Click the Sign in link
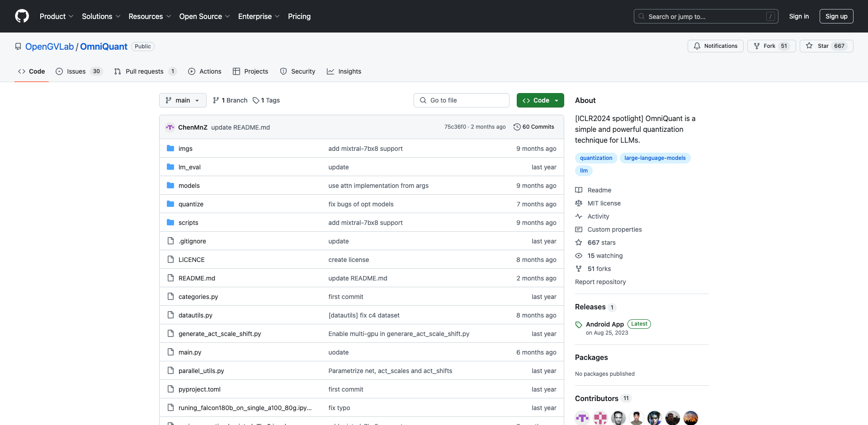The image size is (868, 425). pos(799,16)
